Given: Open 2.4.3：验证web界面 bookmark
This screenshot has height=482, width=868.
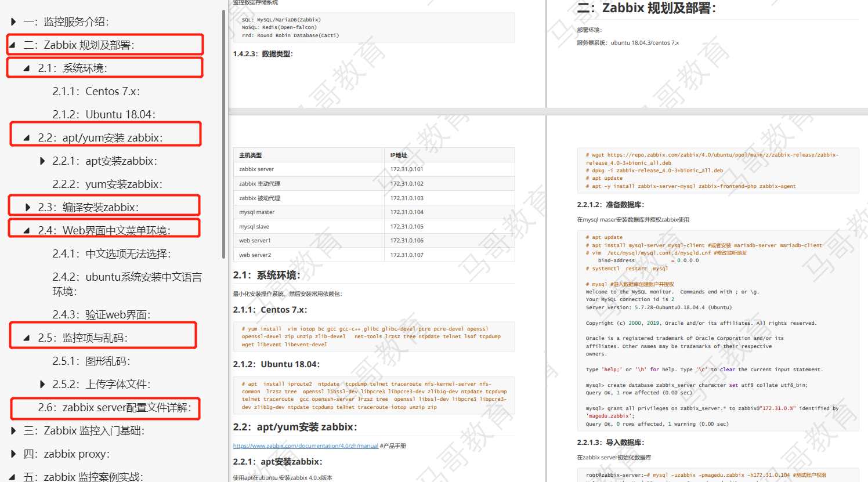Looking at the screenshot, I should pyautogui.click(x=102, y=315).
